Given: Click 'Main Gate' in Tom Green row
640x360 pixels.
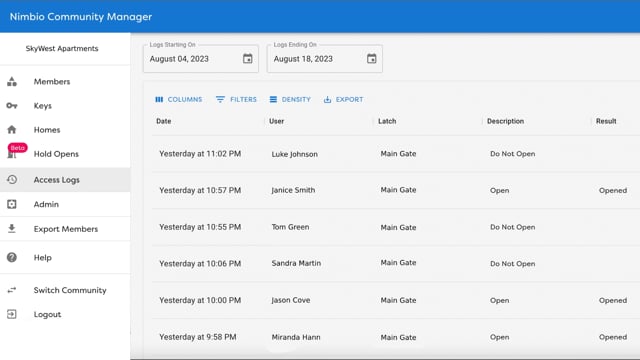Looking at the screenshot, I should [x=398, y=227].
